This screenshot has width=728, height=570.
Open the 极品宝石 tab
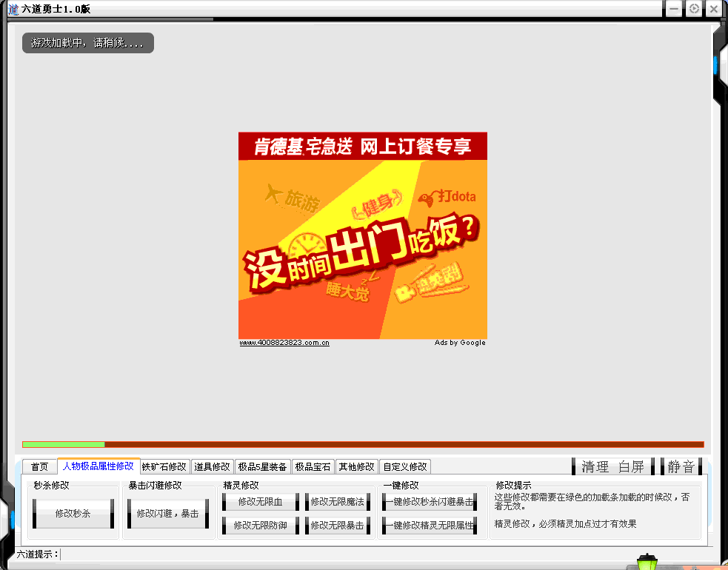pyautogui.click(x=313, y=467)
